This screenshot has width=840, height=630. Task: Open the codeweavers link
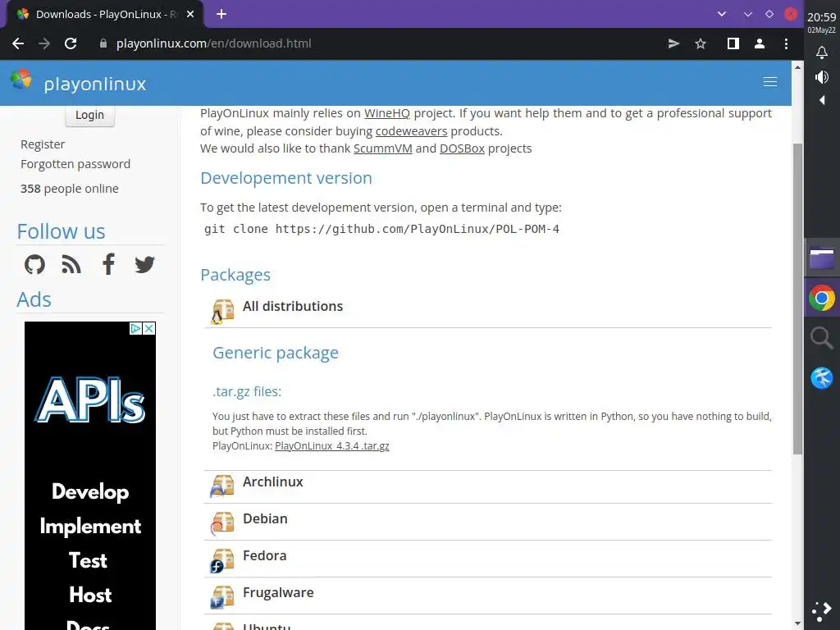pos(412,131)
